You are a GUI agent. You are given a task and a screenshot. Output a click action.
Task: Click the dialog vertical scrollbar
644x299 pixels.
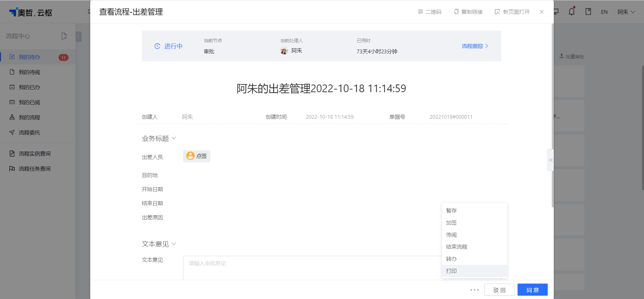click(x=552, y=116)
